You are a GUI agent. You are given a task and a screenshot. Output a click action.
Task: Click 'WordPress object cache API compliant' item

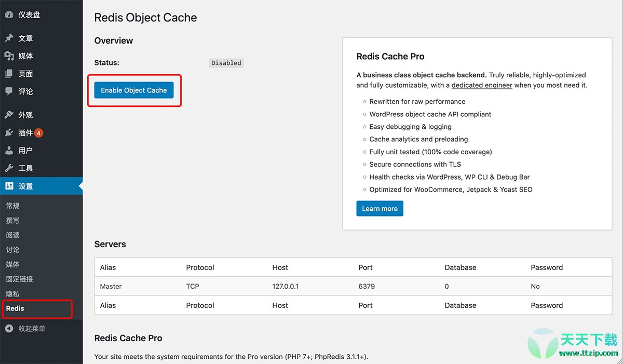(x=430, y=114)
